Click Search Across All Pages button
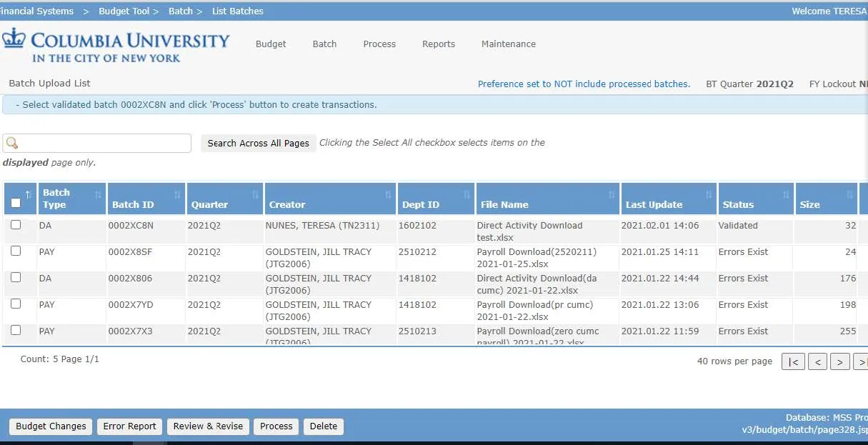The width and height of the screenshot is (868, 445). point(259,143)
